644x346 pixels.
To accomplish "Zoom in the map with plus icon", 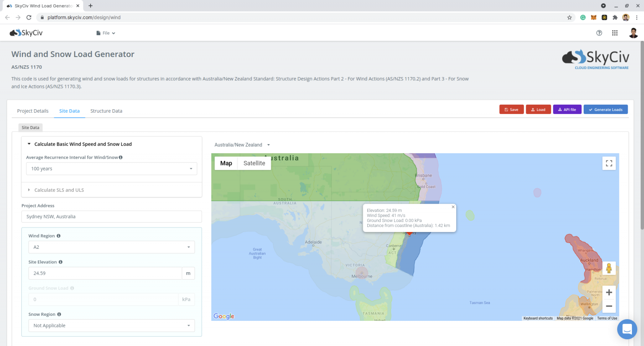I will pos(609,292).
